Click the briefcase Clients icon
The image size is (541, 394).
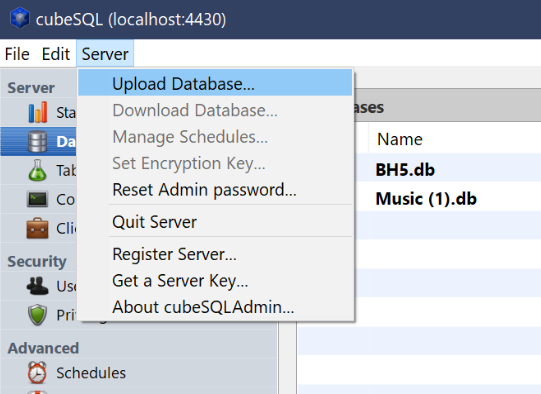pyautogui.click(x=37, y=228)
